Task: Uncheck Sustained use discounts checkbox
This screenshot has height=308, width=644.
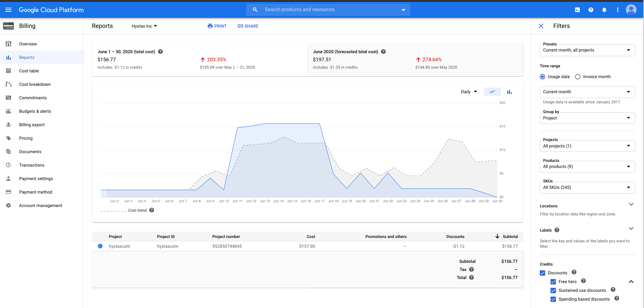Action: point(553,290)
